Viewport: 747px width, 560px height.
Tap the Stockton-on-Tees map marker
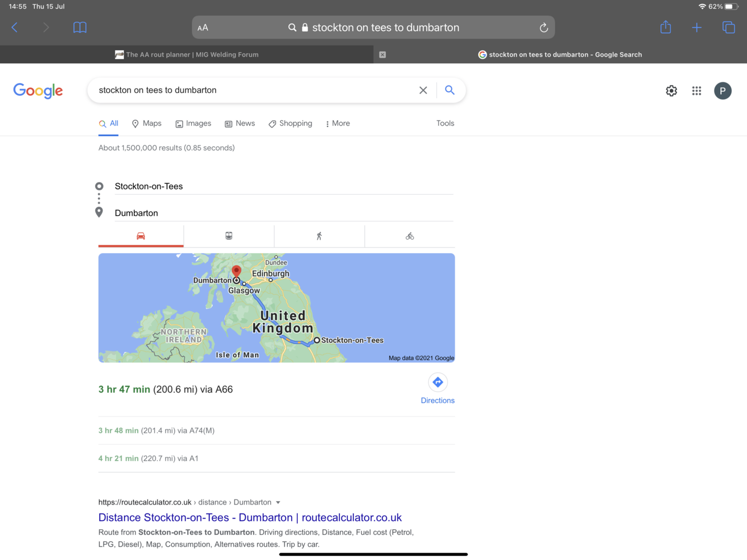[317, 340]
